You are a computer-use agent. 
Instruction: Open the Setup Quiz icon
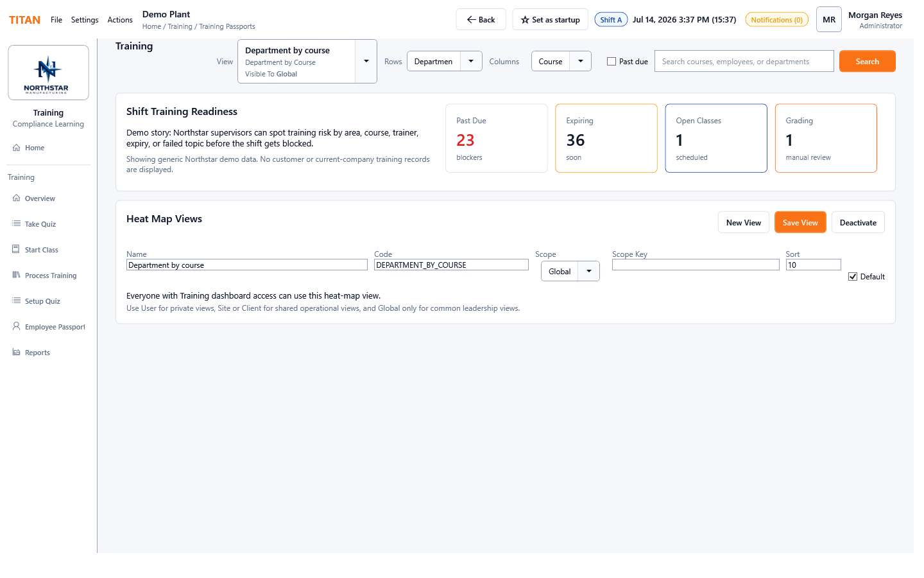tap(17, 301)
